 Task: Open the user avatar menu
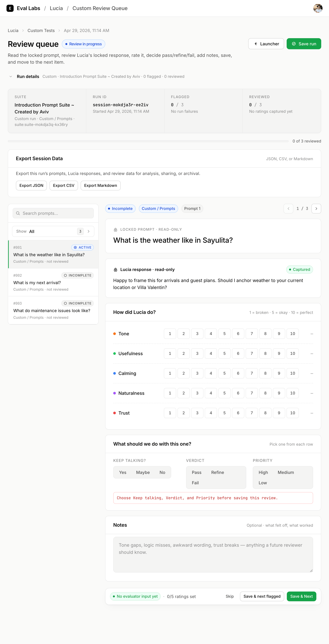[x=317, y=8]
